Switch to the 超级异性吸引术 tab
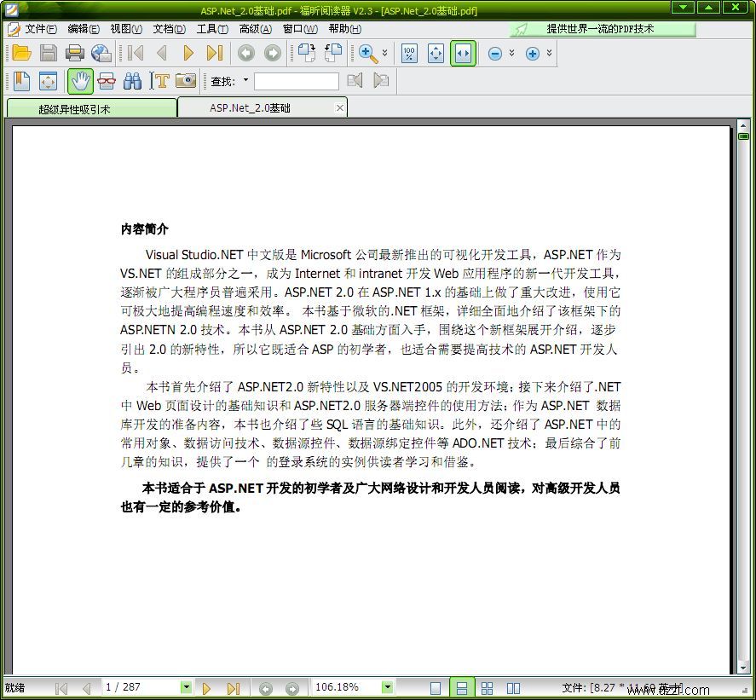Image resolution: width=756 pixels, height=700 pixels. coord(91,108)
